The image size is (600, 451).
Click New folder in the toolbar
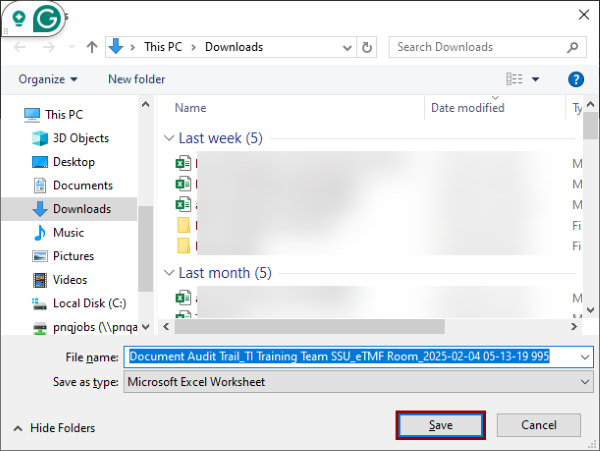pyautogui.click(x=137, y=79)
